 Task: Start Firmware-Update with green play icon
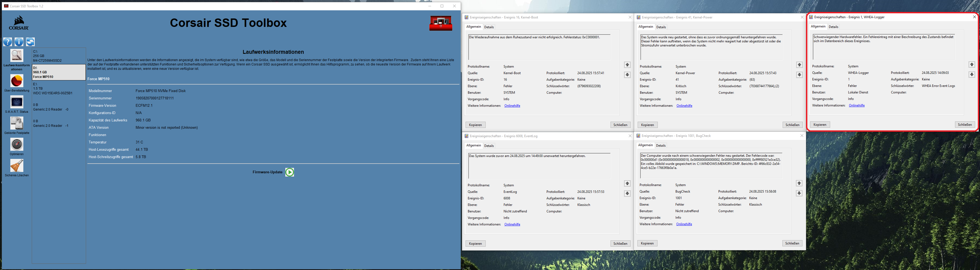289,172
